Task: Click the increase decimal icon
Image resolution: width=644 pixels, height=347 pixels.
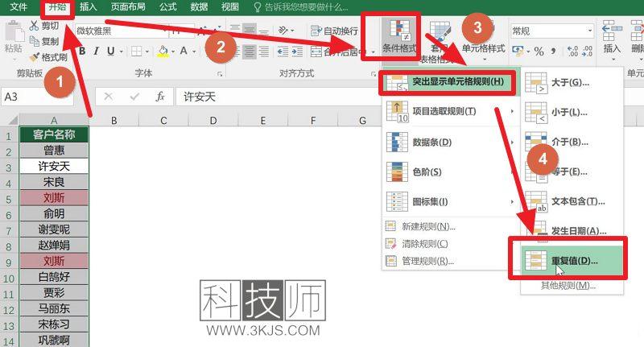Action: [572, 52]
